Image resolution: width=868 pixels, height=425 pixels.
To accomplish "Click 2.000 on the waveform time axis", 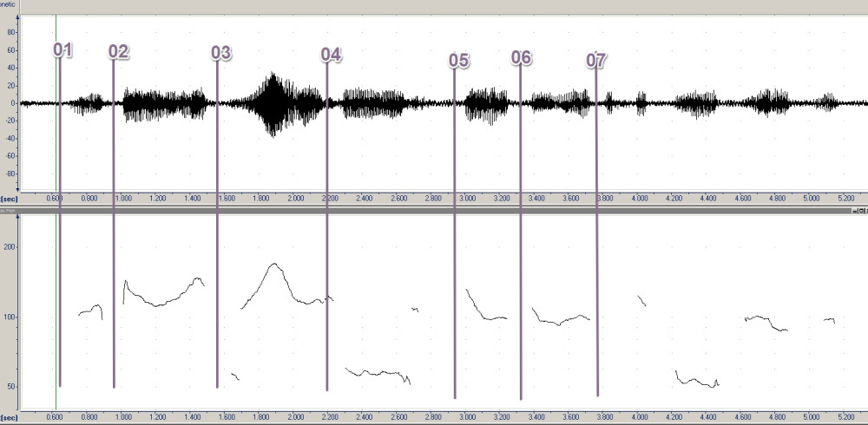I will pos(295,198).
